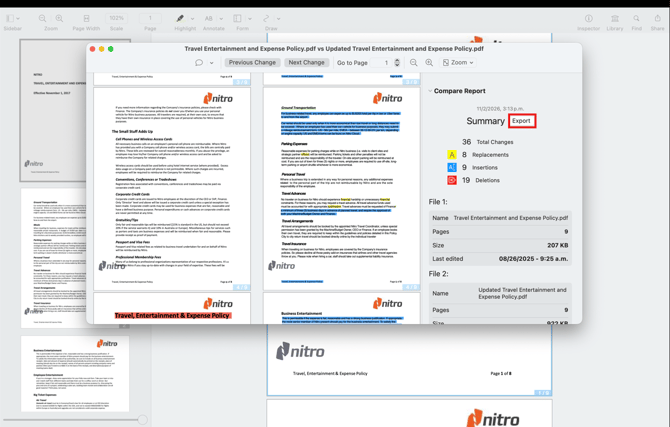The width and height of the screenshot is (670, 427).
Task: Select the third page thumbnail in the sidebar
Action: [x=75, y=374]
